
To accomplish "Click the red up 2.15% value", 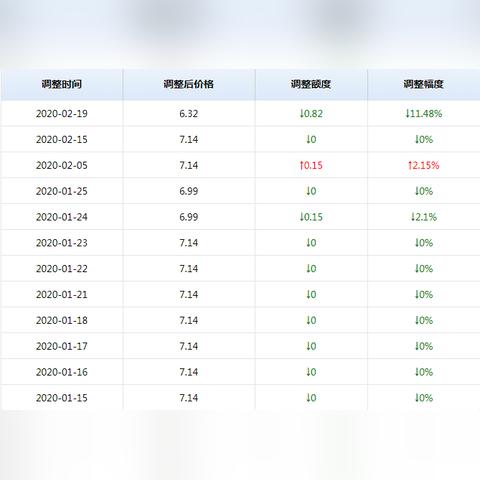I will (424, 165).
